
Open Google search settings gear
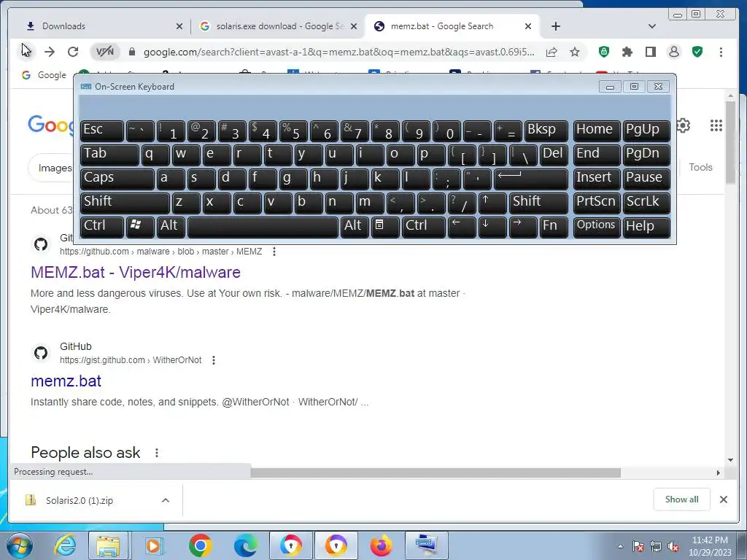click(x=683, y=125)
